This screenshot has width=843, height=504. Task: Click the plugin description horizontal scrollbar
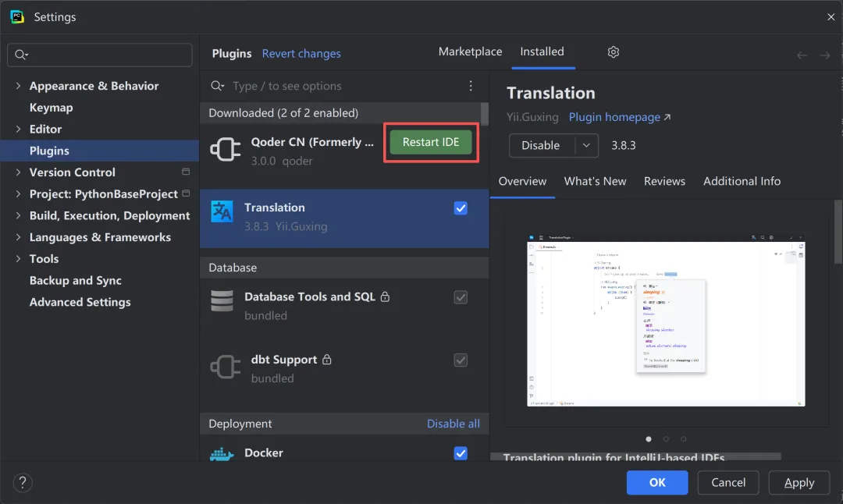click(635, 456)
